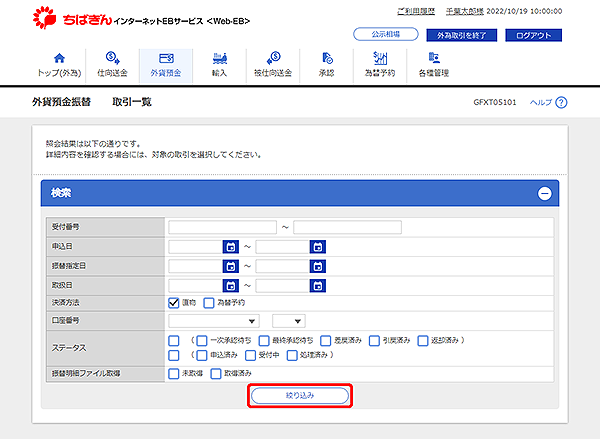Click the 外為取引を終了 button
Image resolution: width=600 pixels, height=439 pixels.
click(461, 35)
